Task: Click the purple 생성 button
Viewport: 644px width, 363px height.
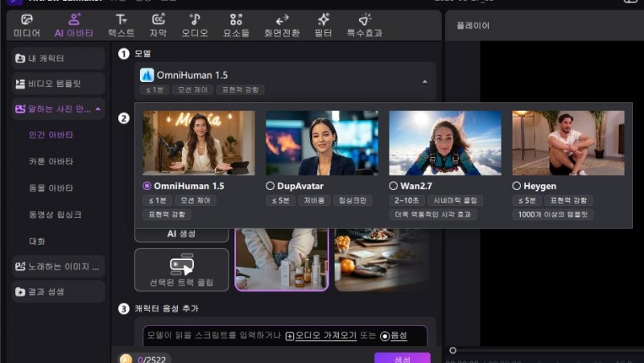Action: (402, 358)
